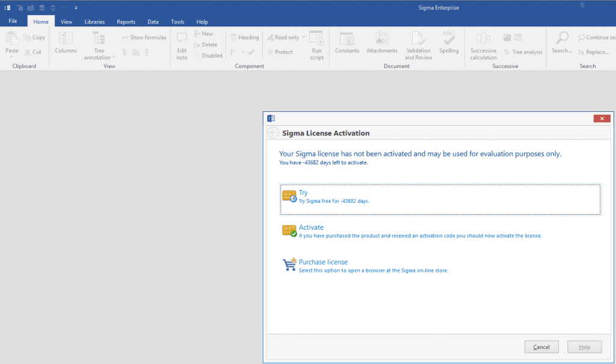Viewport: 616px width, 364px height.
Task: Click the Edit note speech bubble icon
Action: pyautogui.click(x=182, y=39)
